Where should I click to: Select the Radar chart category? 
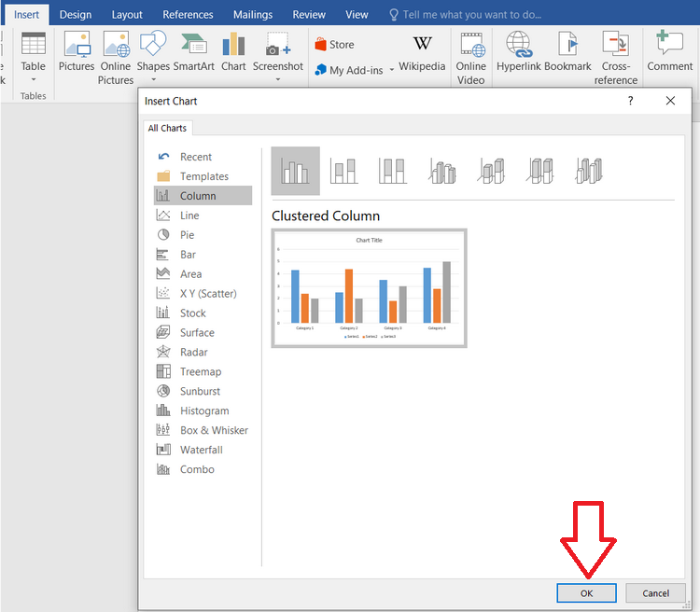203,353
